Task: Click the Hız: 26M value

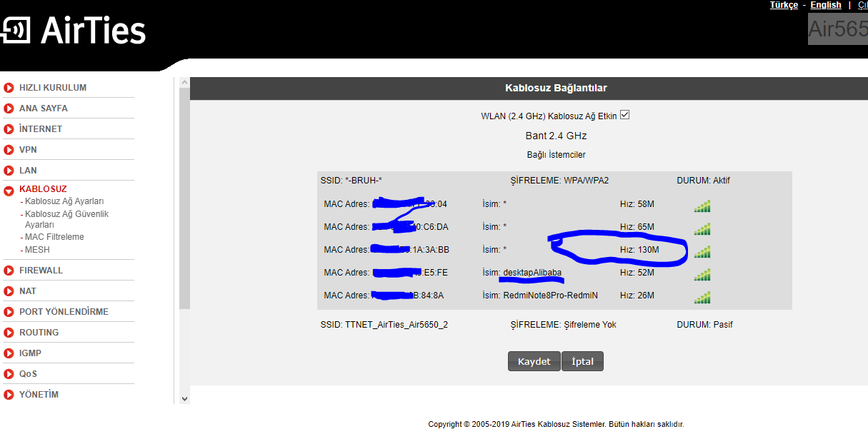Action: click(637, 296)
